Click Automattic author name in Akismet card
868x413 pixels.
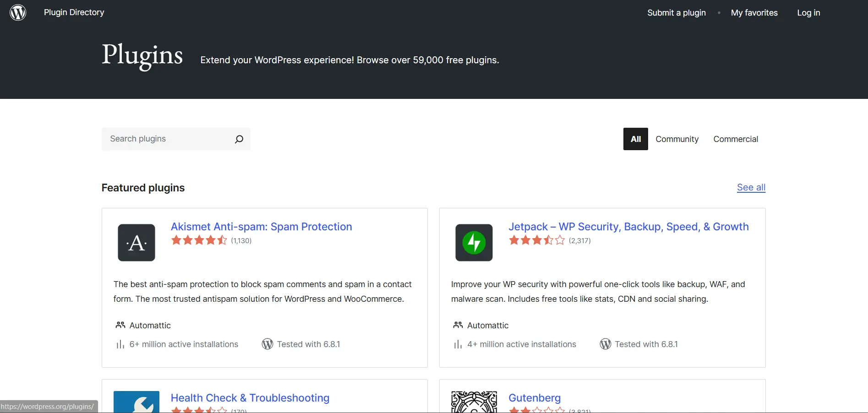click(150, 326)
